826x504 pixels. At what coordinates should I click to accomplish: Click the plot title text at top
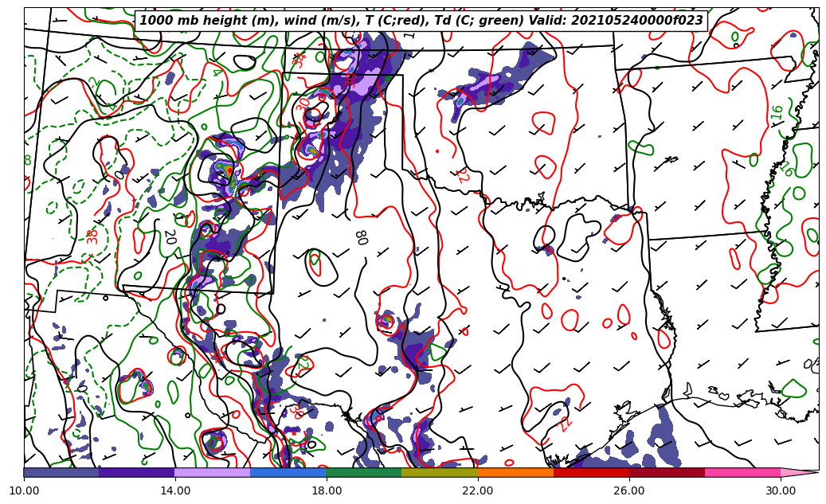tap(421, 21)
